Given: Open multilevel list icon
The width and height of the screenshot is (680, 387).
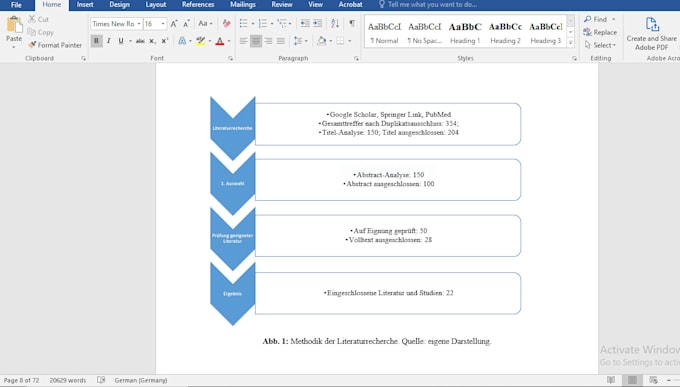Looking at the screenshot, I should pyautogui.click(x=282, y=23).
